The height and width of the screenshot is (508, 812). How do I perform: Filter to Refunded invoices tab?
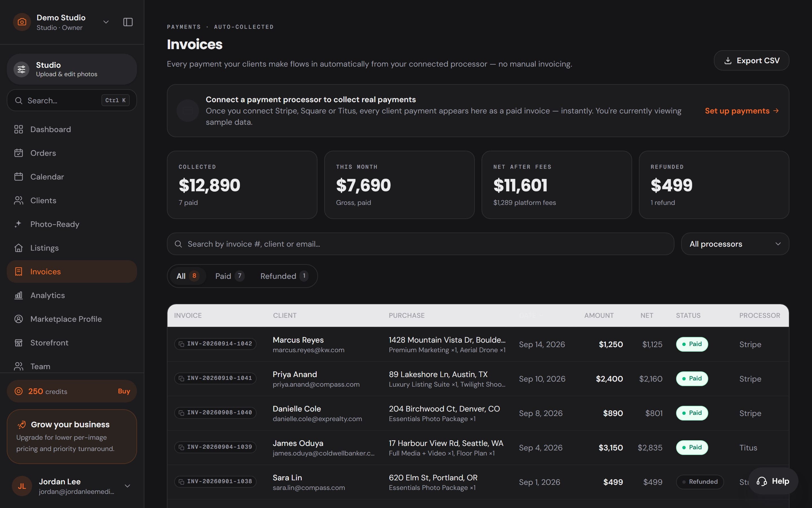click(284, 276)
